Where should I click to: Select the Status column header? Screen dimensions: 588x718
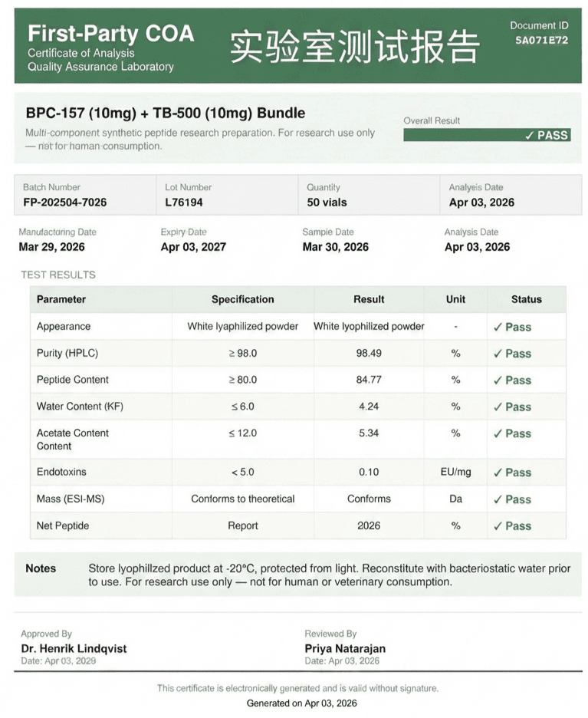click(526, 299)
